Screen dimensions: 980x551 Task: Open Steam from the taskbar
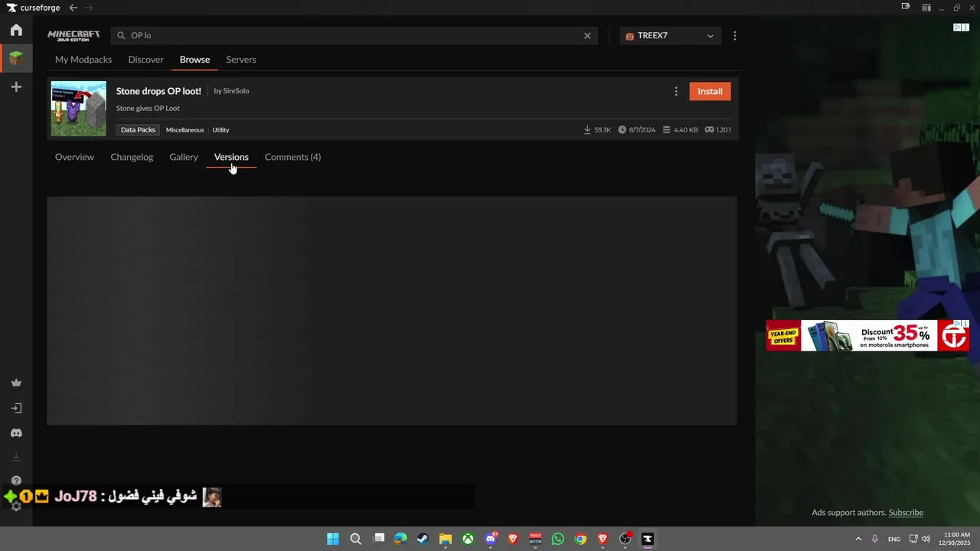(423, 539)
